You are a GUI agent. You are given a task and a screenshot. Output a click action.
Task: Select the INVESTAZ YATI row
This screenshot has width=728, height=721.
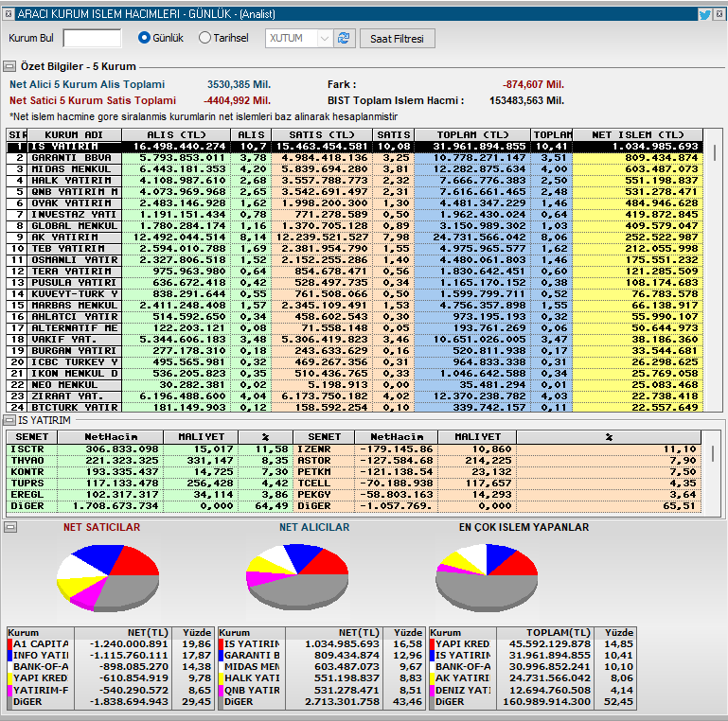355,215
